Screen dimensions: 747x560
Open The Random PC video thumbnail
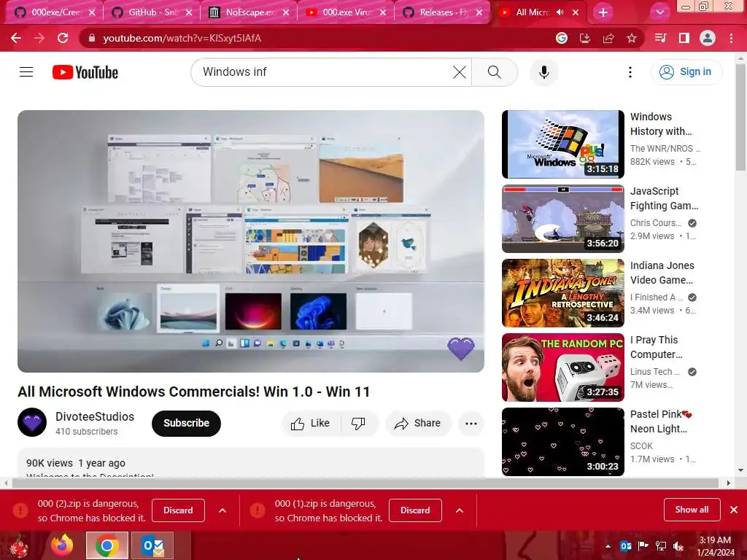562,367
